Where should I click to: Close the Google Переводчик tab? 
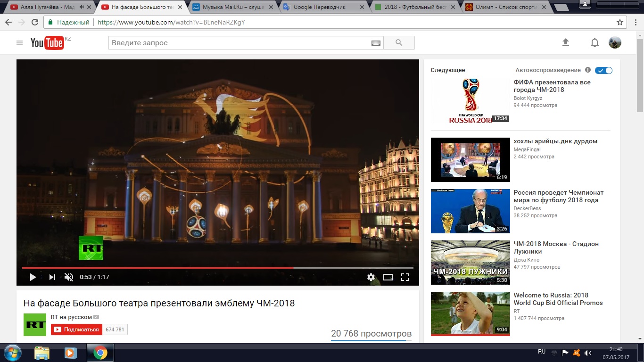[x=362, y=7]
